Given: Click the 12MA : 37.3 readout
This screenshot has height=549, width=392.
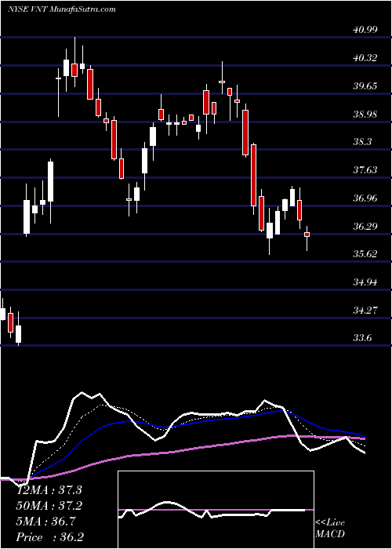Looking at the screenshot, I should point(49,490).
